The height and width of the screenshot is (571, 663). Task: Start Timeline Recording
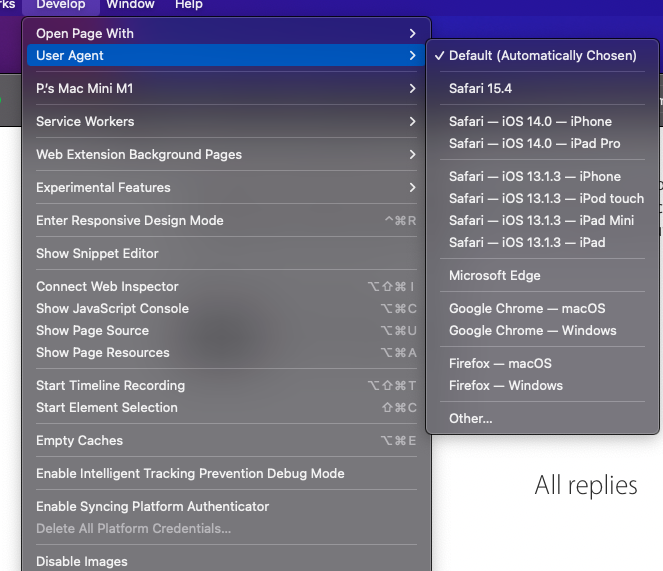110,386
